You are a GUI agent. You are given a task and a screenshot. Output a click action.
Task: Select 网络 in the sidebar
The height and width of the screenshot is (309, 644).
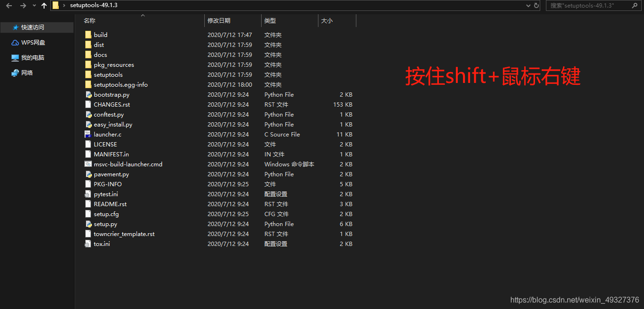click(22, 73)
